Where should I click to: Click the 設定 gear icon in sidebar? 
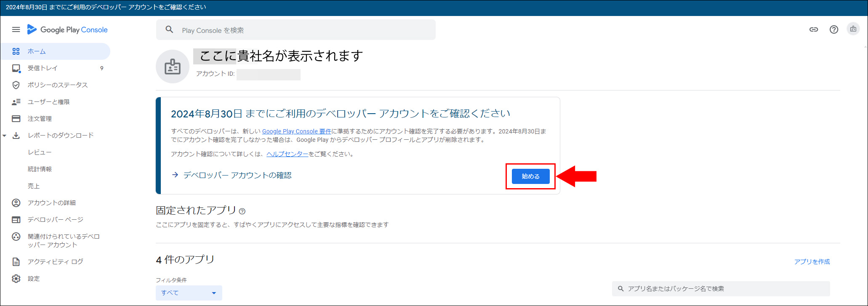click(16, 279)
